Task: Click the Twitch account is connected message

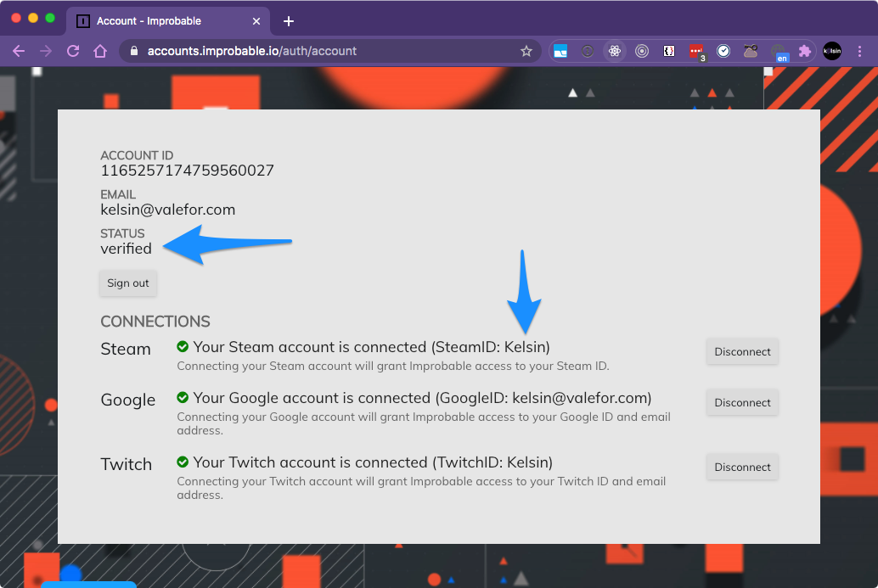Action: [x=373, y=462]
